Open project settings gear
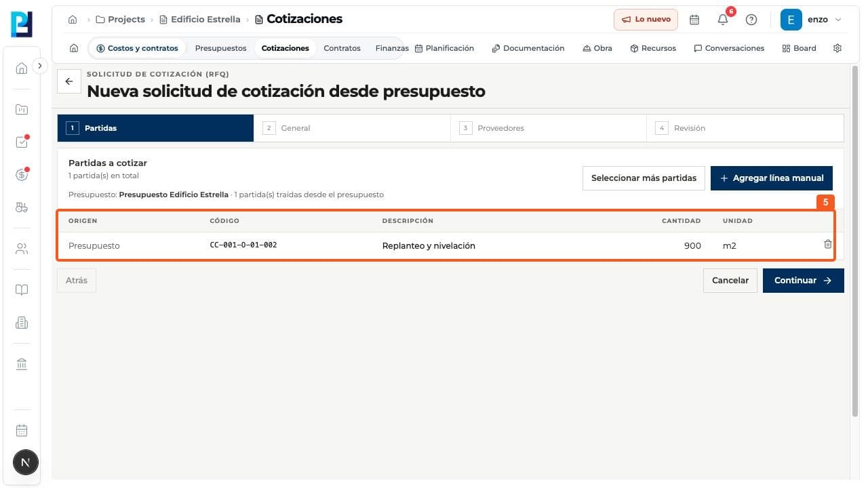 click(x=837, y=48)
